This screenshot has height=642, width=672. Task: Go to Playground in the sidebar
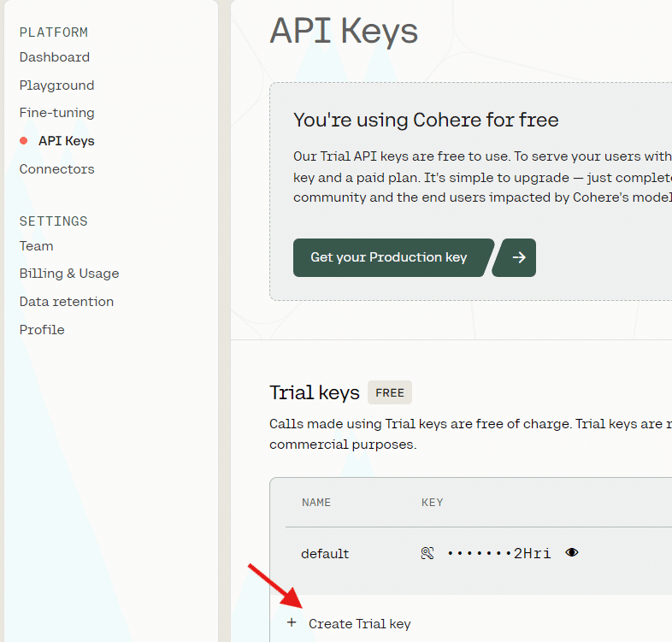pyautogui.click(x=56, y=85)
